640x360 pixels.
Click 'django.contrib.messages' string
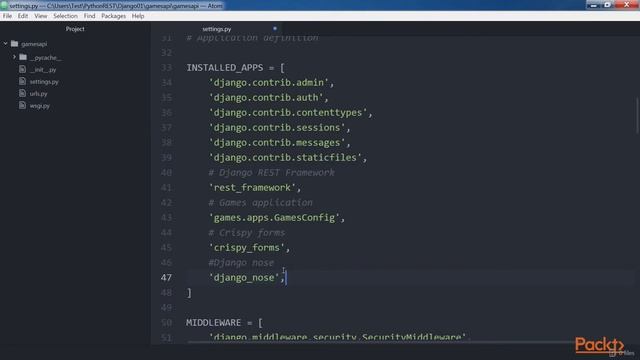tap(277, 142)
